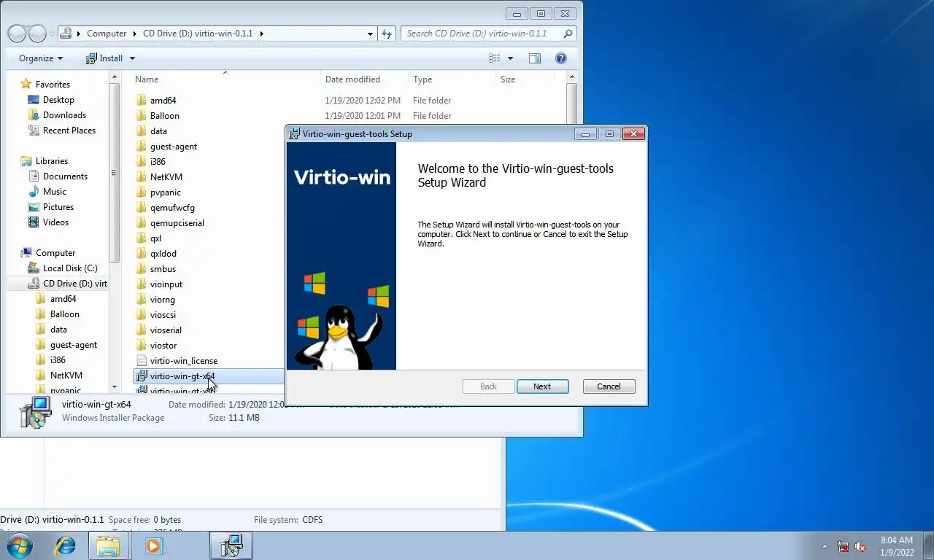Open the Windows Start button
This screenshot has height=560, width=934.
point(20,545)
